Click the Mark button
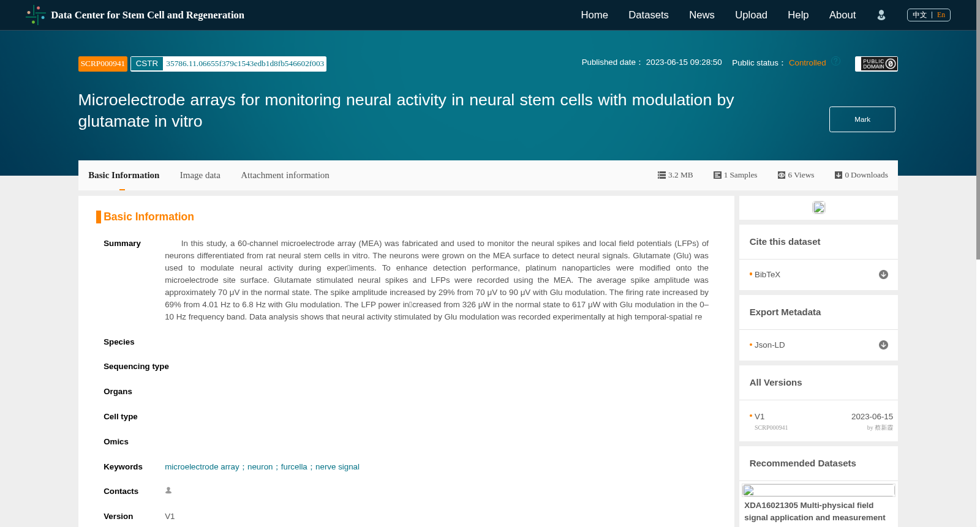Image resolution: width=980 pixels, height=527 pixels. coord(862,119)
